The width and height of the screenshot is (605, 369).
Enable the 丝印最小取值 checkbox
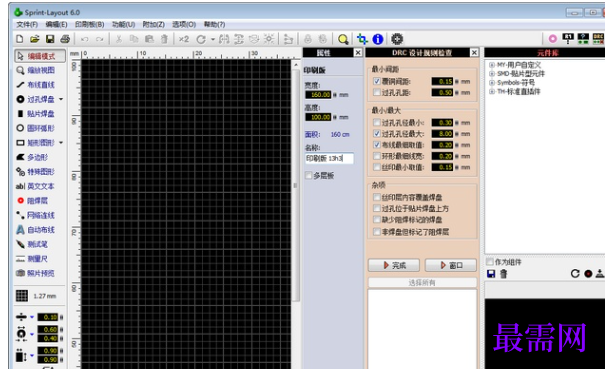click(377, 167)
